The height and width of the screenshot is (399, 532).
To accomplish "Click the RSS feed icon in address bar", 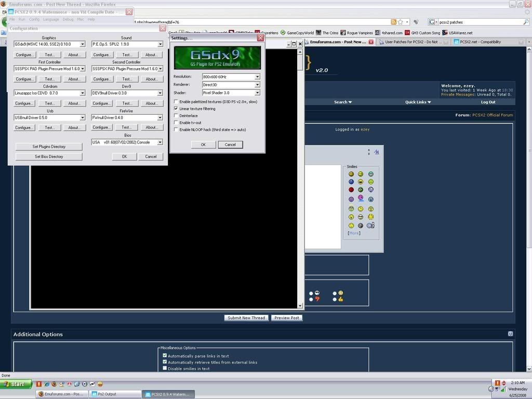I will click(393, 22).
